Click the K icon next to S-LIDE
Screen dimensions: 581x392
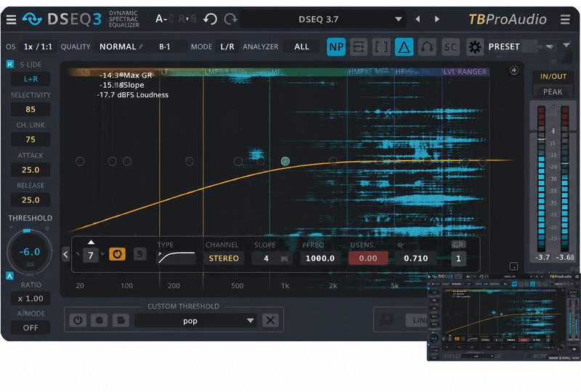pos(10,64)
